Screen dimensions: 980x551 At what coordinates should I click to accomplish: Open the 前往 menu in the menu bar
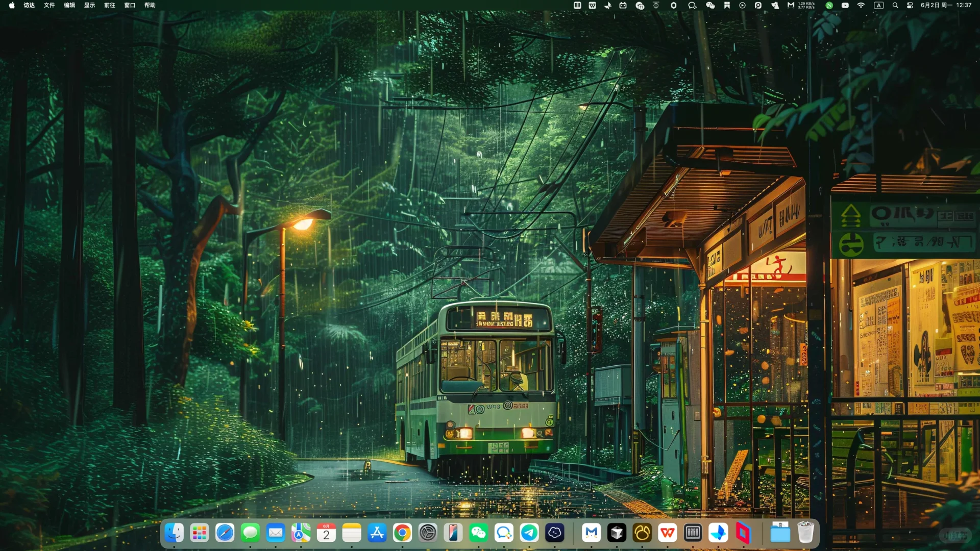pos(109,5)
